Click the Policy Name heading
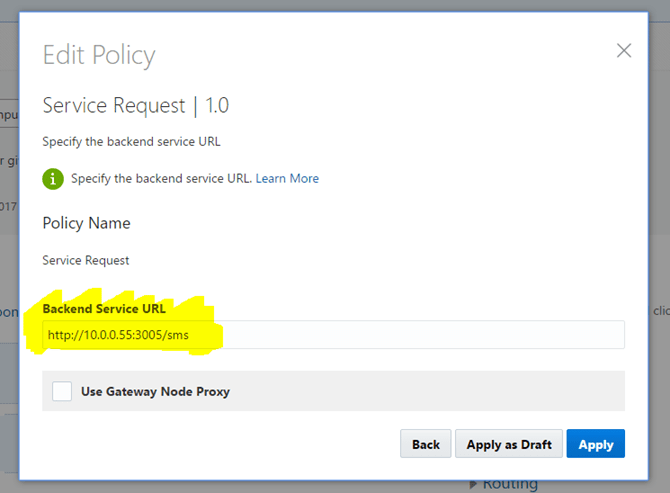The height and width of the screenshot is (493, 670). tap(86, 223)
